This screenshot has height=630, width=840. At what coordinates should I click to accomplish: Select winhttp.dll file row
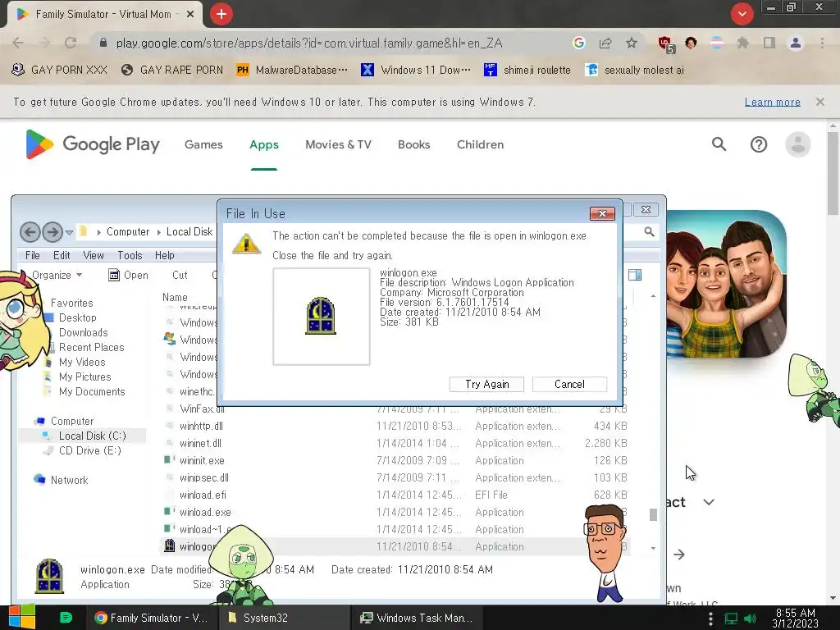[x=395, y=426]
